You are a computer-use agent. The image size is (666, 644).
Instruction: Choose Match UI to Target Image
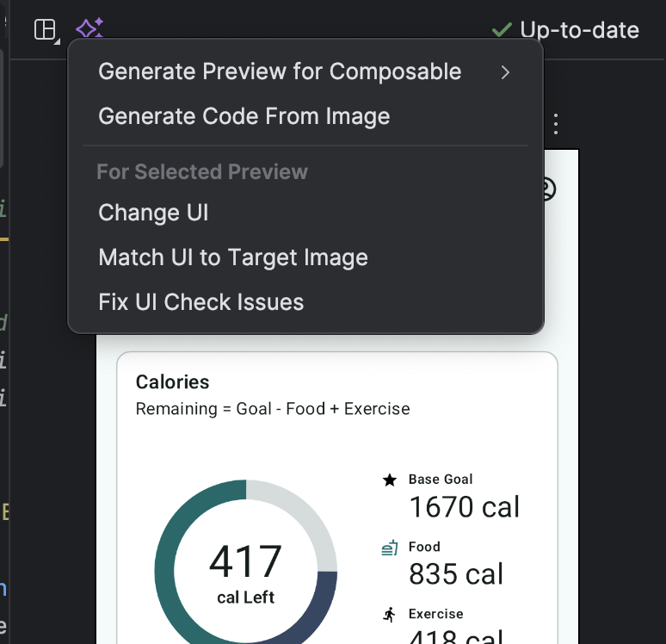click(x=233, y=257)
